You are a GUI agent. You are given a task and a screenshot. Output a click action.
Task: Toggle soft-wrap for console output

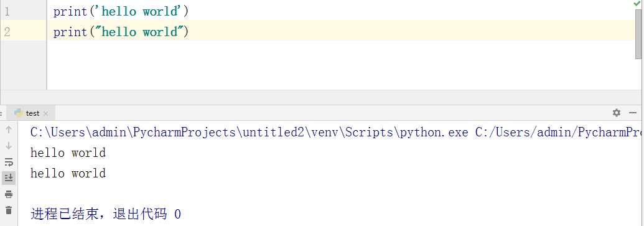click(x=9, y=162)
